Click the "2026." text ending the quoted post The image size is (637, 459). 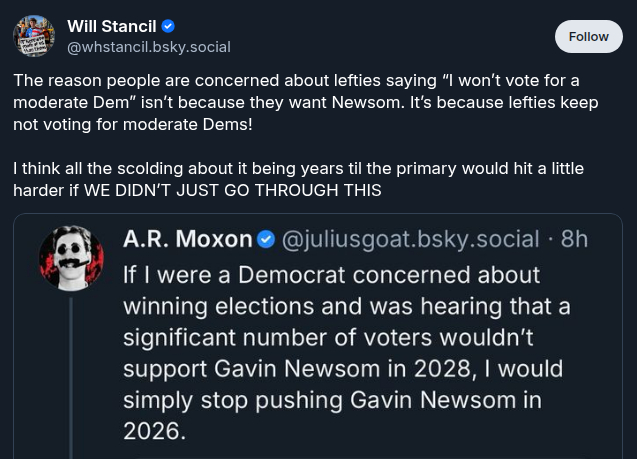(x=154, y=433)
